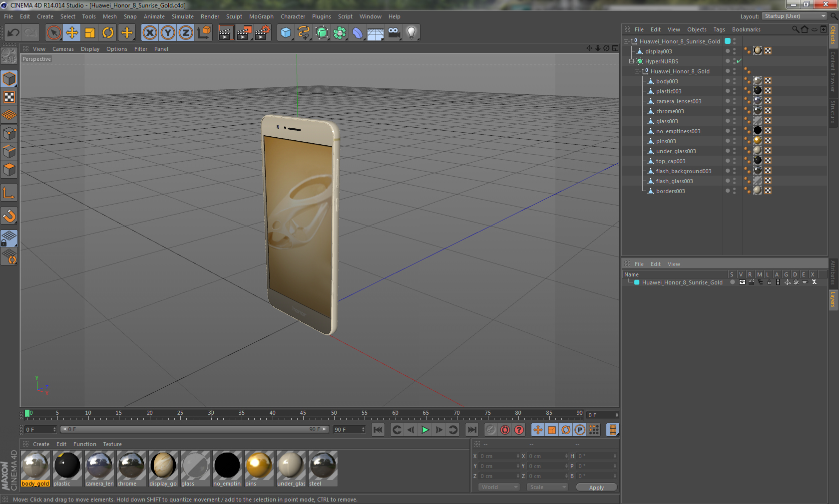
Task: Click Render Active View clapperboard icon
Action: (226, 33)
